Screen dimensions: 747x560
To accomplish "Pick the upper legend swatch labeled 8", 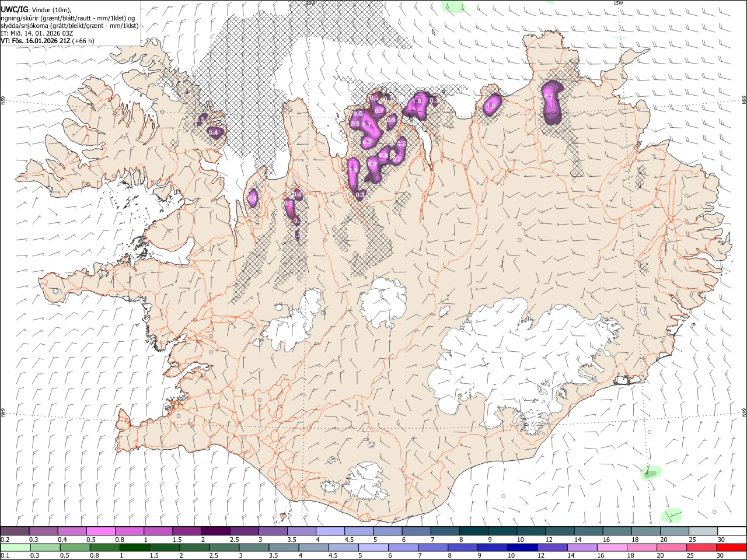I will pos(474,531).
